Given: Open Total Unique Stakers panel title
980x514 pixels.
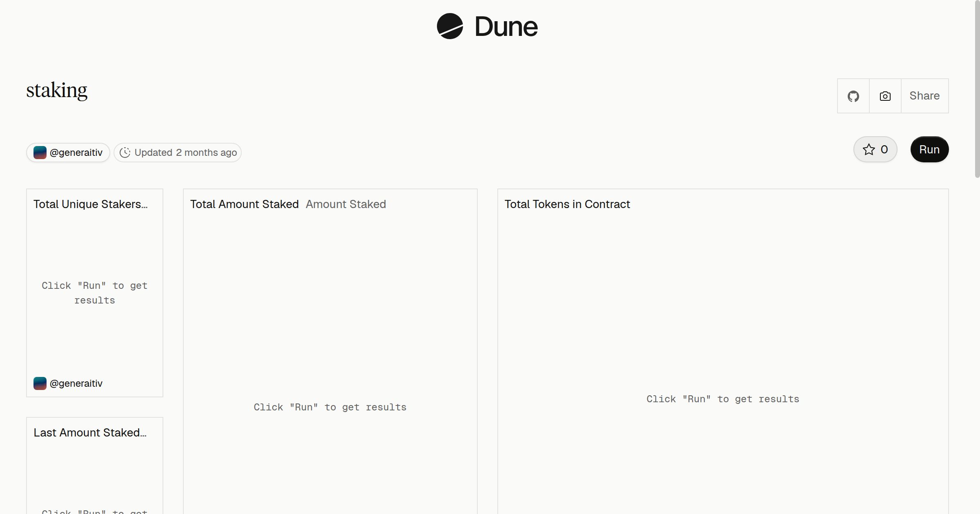Looking at the screenshot, I should [91, 204].
